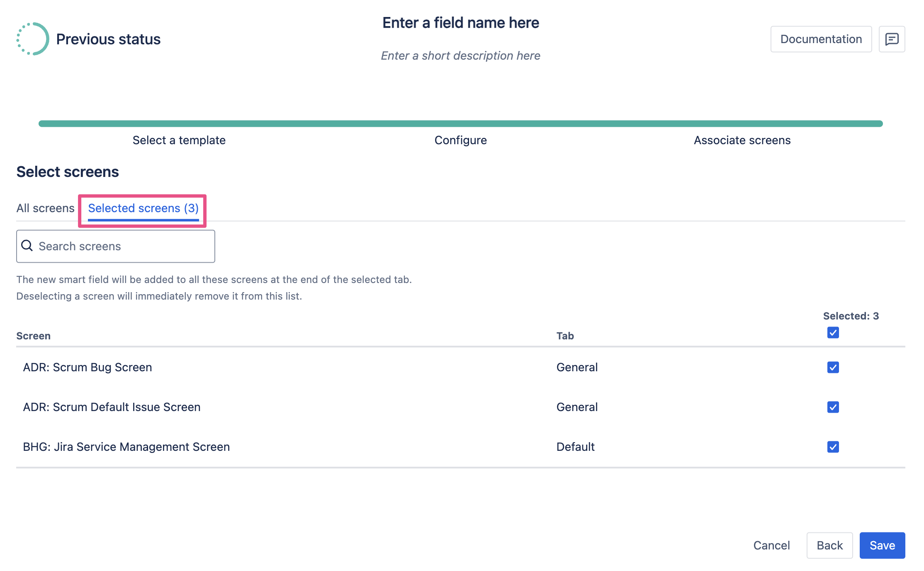Click the search magnifier icon
This screenshot has width=924, height=571.
click(27, 246)
